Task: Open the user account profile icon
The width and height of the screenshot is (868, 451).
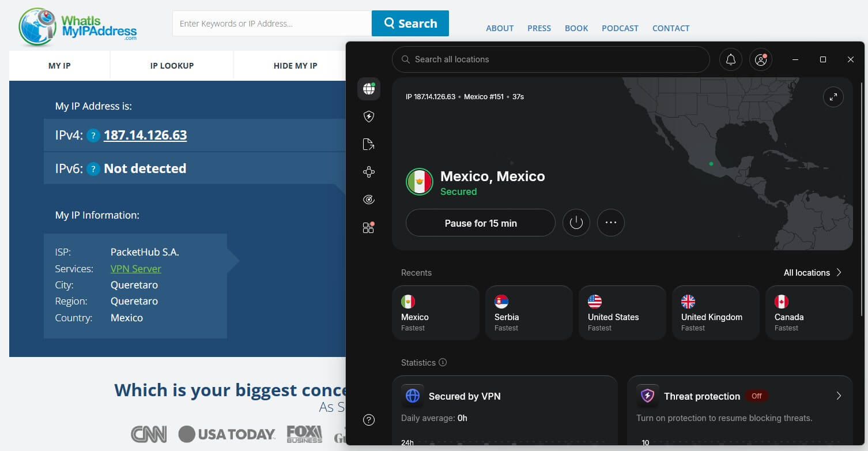Action: pos(761,59)
